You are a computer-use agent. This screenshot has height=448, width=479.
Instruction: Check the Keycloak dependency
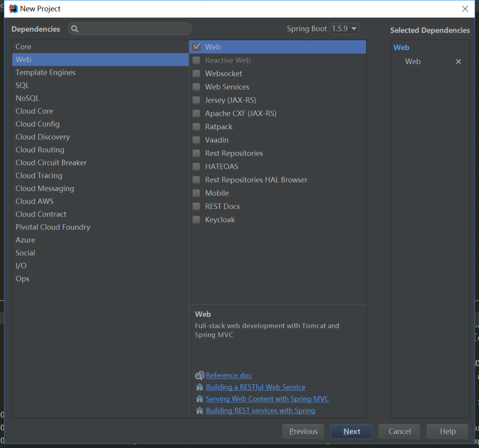point(196,220)
